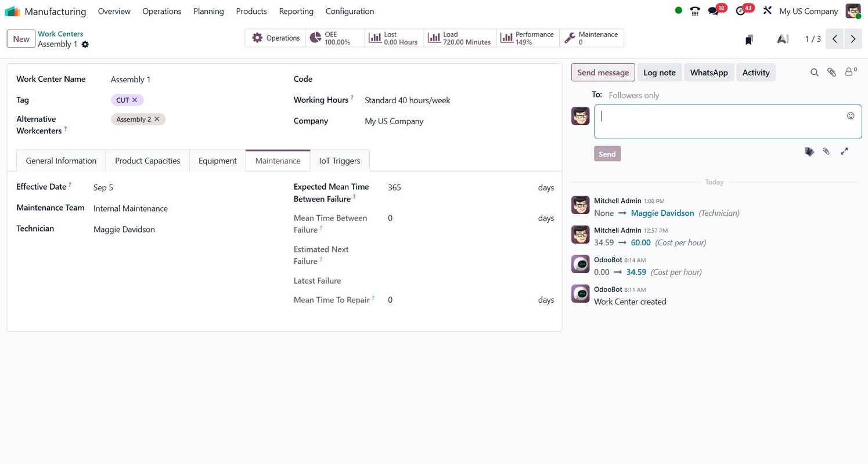Attach file using composer paperclip icon

pos(826,151)
